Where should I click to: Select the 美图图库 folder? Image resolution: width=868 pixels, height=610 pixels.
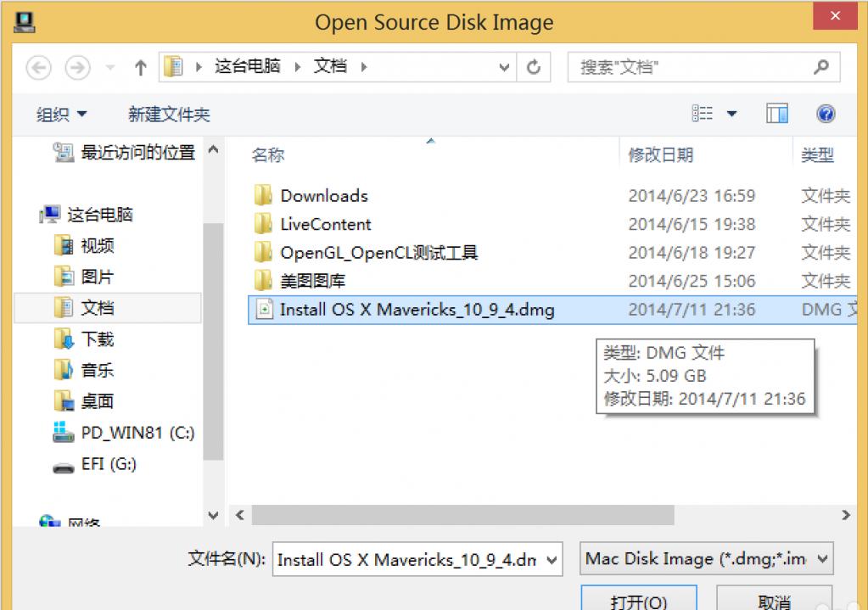pyautogui.click(x=313, y=281)
